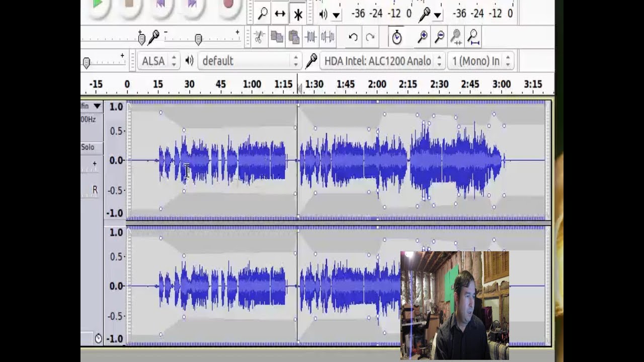This screenshot has width=644, height=362.
Task: Trim audio outside the selection
Action: 311,37
